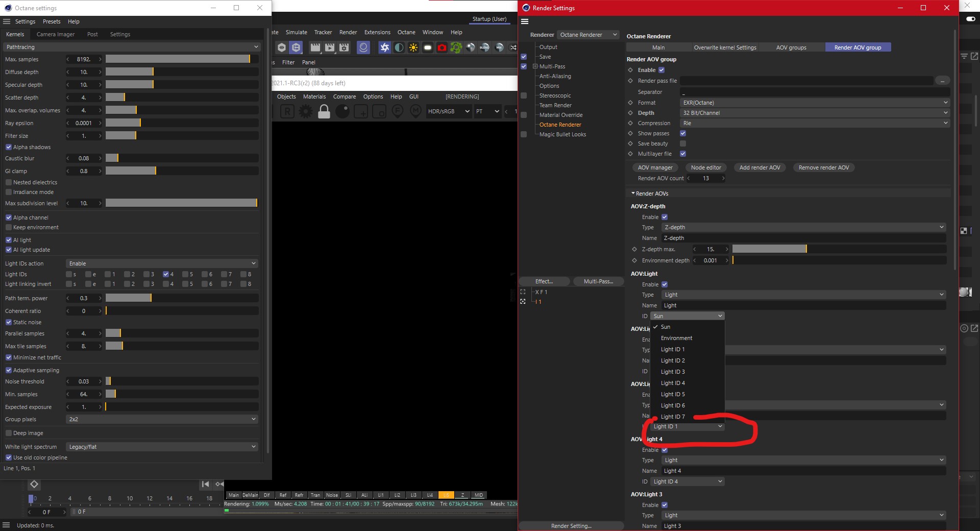Switch to the AOV groups tab
This screenshot has height=531, width=980.
click(791, 47)
